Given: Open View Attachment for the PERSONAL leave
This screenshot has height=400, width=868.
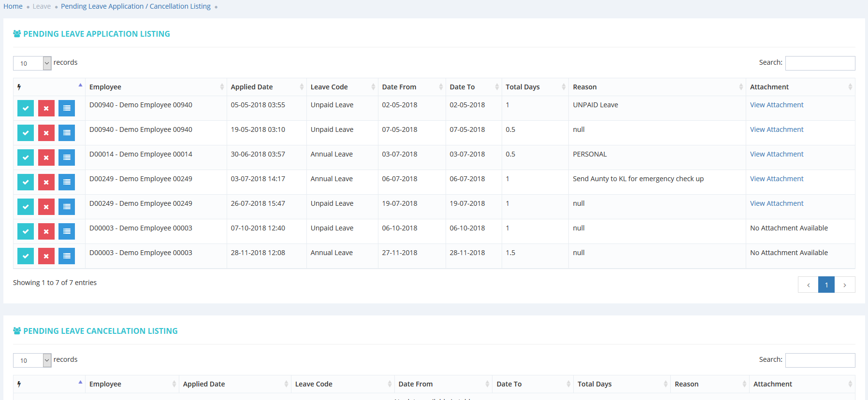Looking at the screenshot, I should click(776, 154).
